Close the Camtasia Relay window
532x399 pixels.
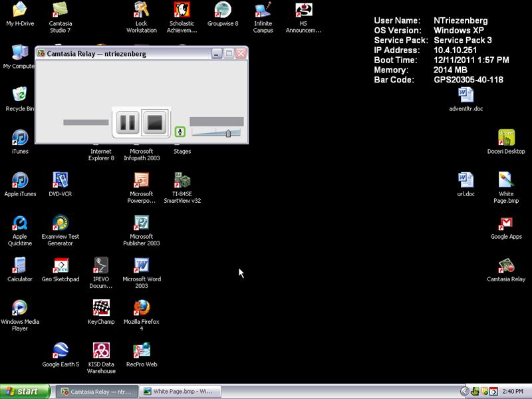(241, 53)
